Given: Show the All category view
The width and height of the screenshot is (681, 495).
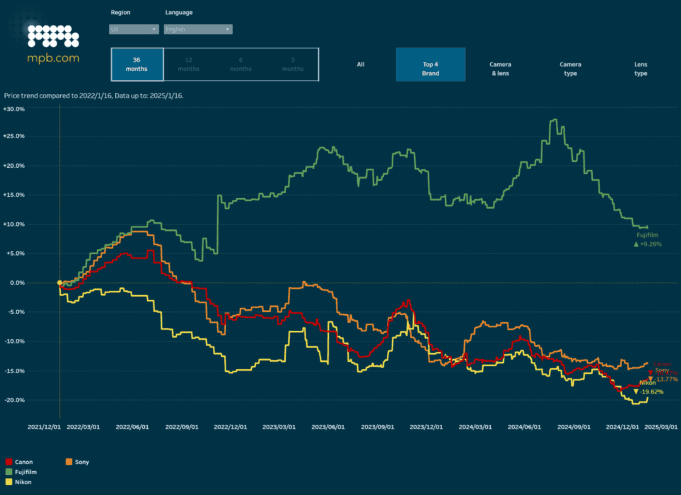Looking at the screenshot, I should (360, 64).
